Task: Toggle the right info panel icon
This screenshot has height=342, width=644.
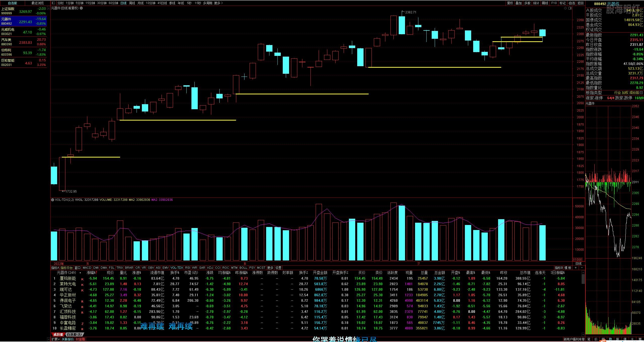Action: [x=570, y=8]
